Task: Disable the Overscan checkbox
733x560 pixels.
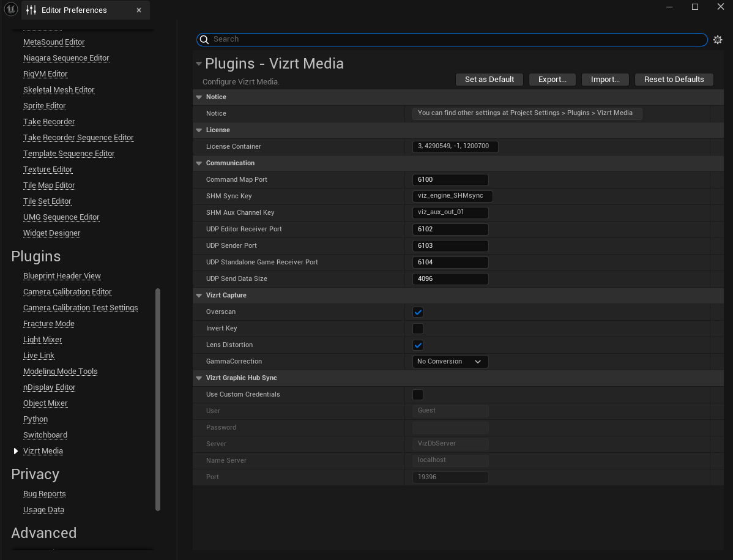Action: [x=418, y=312]
